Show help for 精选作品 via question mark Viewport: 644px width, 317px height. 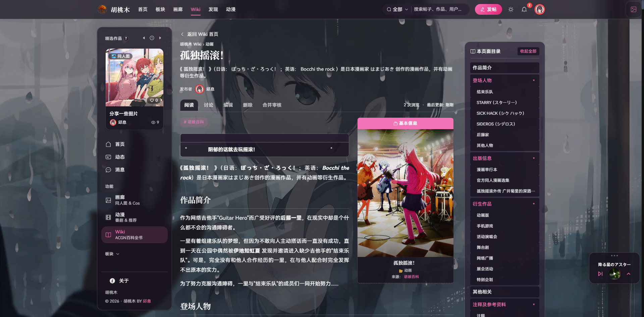click(x=126, y=38)
